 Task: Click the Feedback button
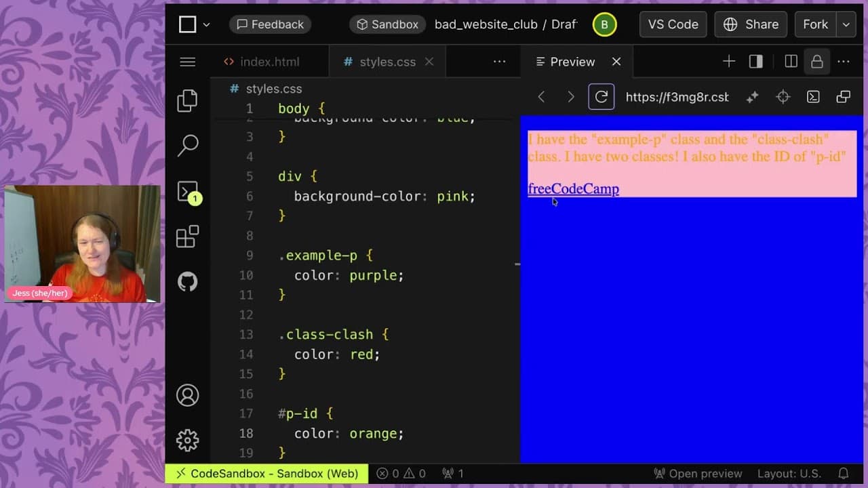point(270,24)
